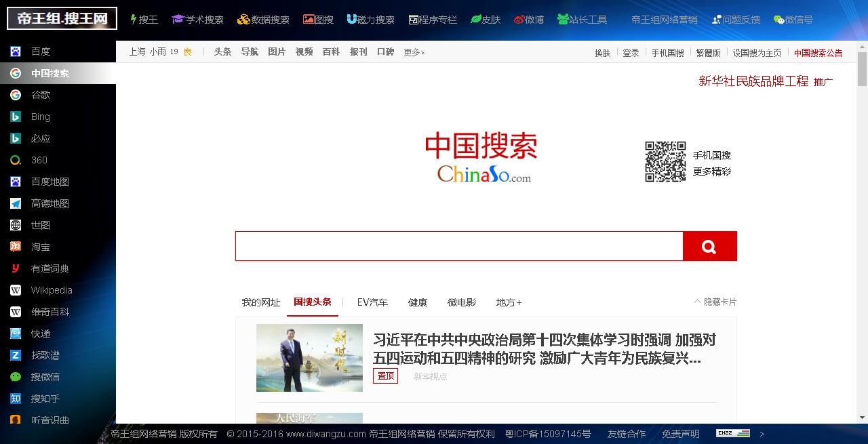Open the 图片 channel link
The height and width of the screenshot is (444, 868).
tap(277, 52)
